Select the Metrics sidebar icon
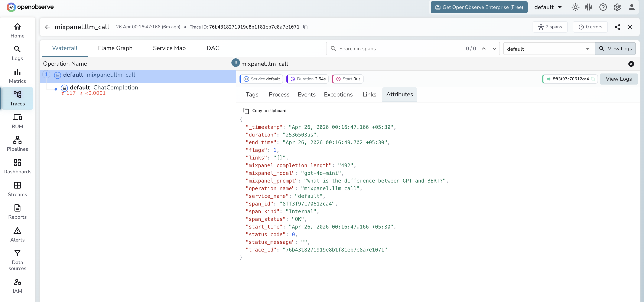This screenshot has height=302, width=644. tap(17, 76)
